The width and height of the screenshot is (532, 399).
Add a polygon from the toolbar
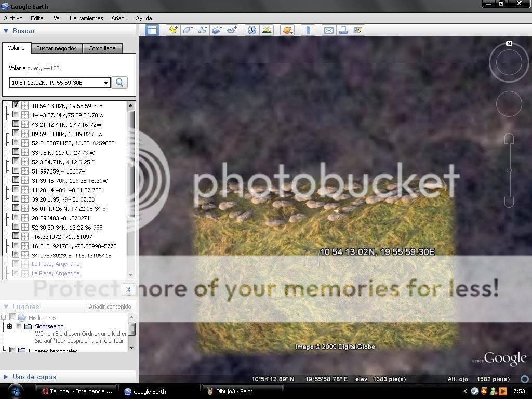click(188, 30)
